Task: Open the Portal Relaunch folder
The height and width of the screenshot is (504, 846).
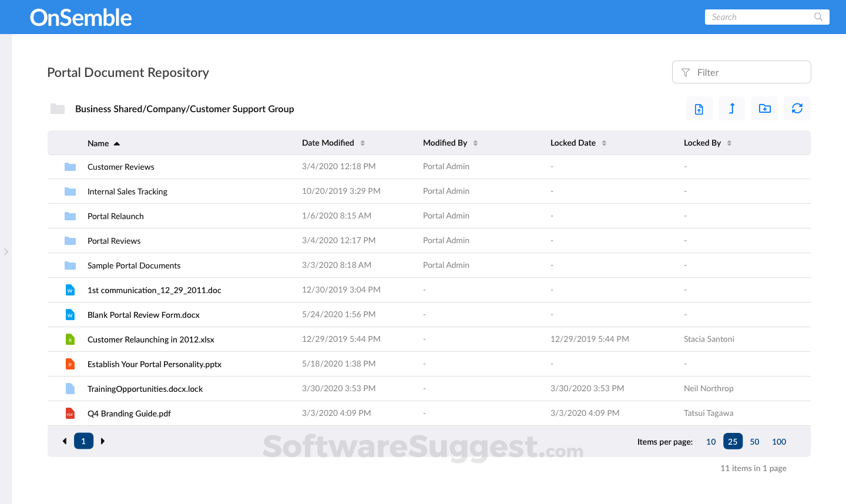Action: click(115, 216)
